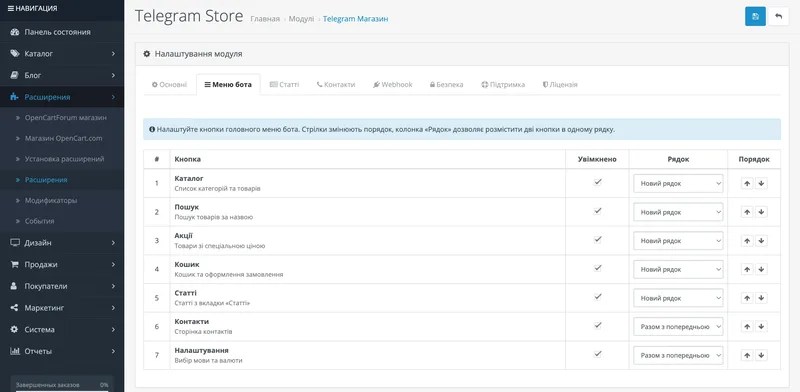This screenshot has width=800, height=392.
Task: Move Кошик row up
Action: pyautogui.click(x=747, y=269)
